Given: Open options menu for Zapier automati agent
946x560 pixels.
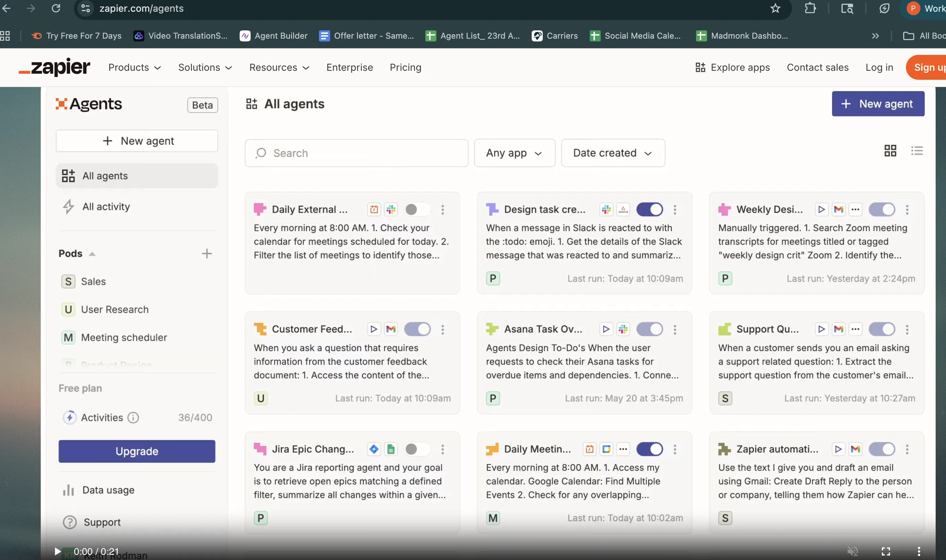Looking at the screenshot, I should [907, 449].
